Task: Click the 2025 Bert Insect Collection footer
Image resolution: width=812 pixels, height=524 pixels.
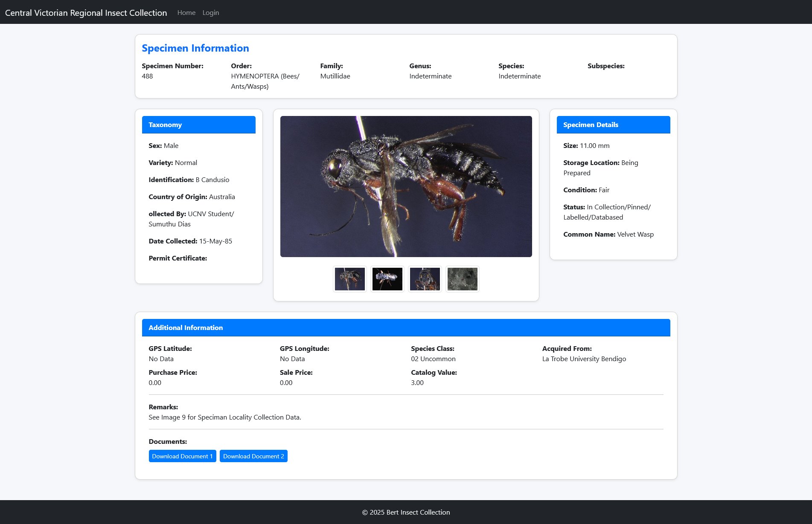Action: point(406,512)
